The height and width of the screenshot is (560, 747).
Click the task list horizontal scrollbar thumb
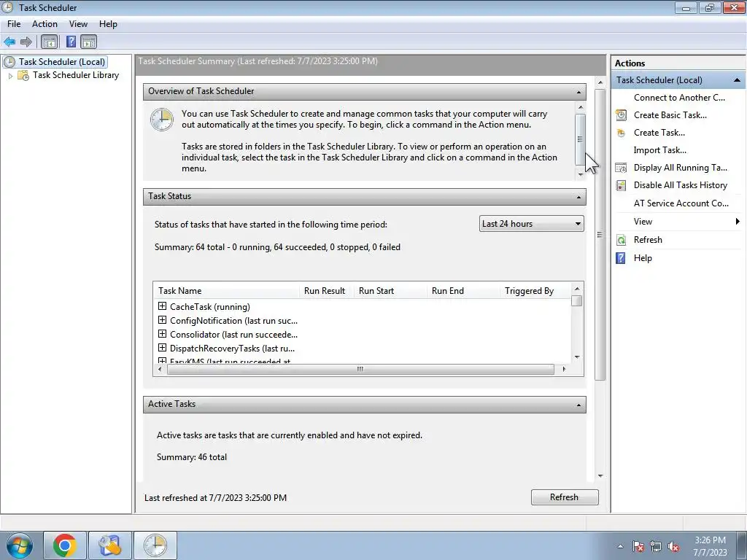pyautogui.click(x=360, y=370)
